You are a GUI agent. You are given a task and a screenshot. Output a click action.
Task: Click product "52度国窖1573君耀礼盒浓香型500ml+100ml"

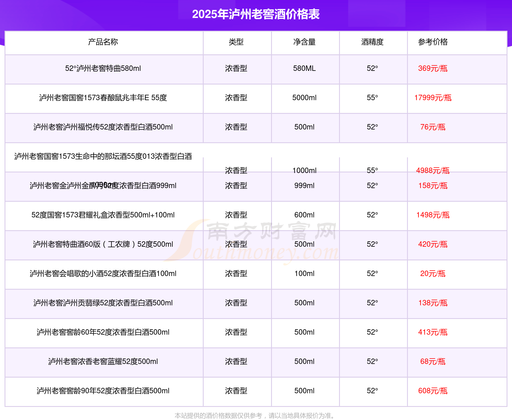point(103,215)
